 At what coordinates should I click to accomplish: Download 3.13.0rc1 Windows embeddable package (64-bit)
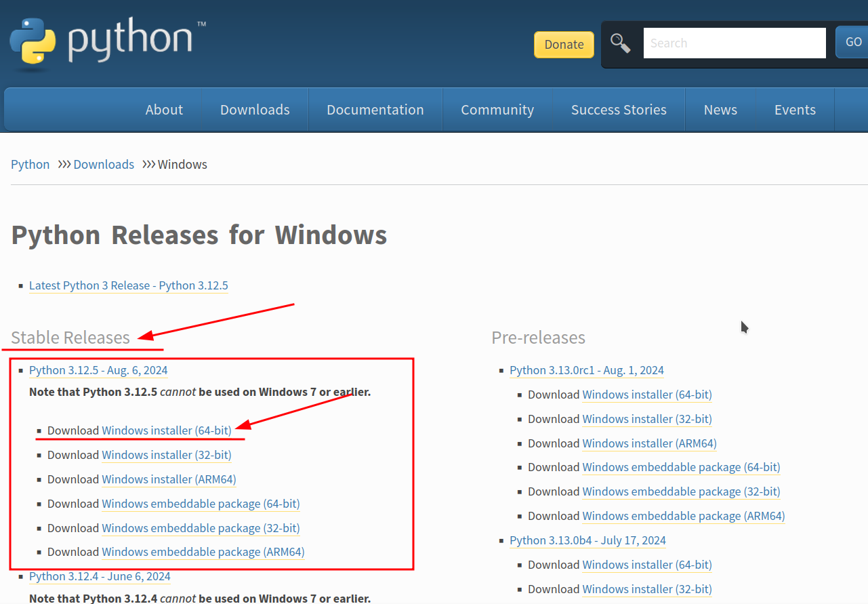(x=681, y=467)
